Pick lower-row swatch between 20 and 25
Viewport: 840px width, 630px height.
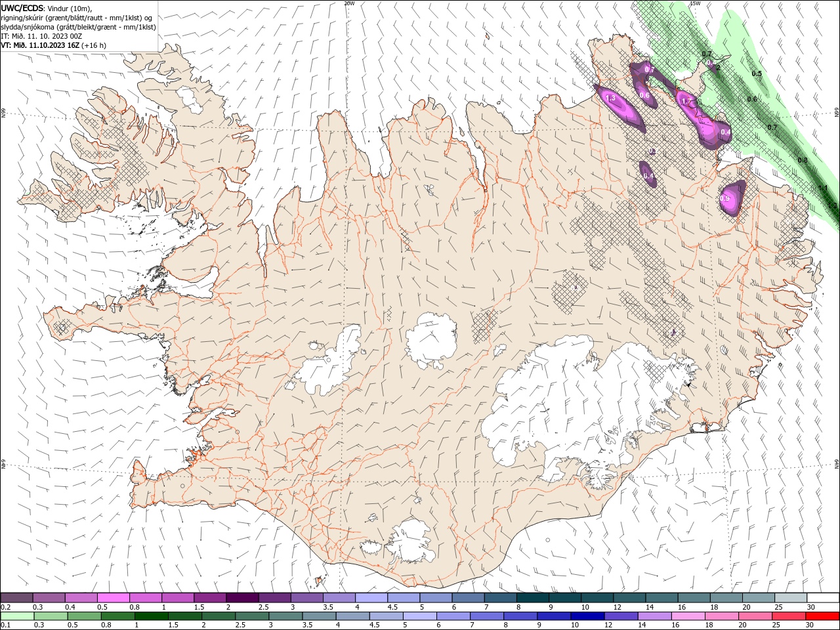click(755, 616)
